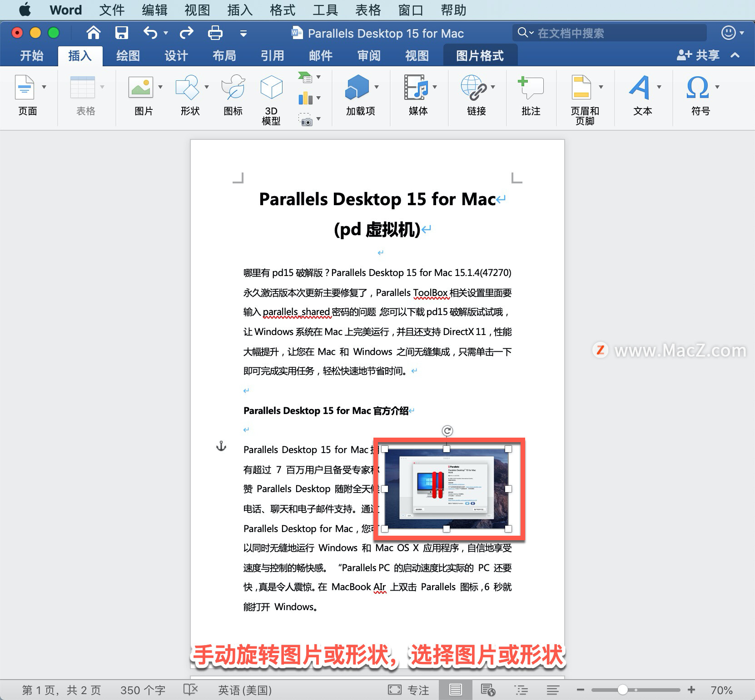Undo the last action
Screen dimensions: 755x700
(150, 33)
